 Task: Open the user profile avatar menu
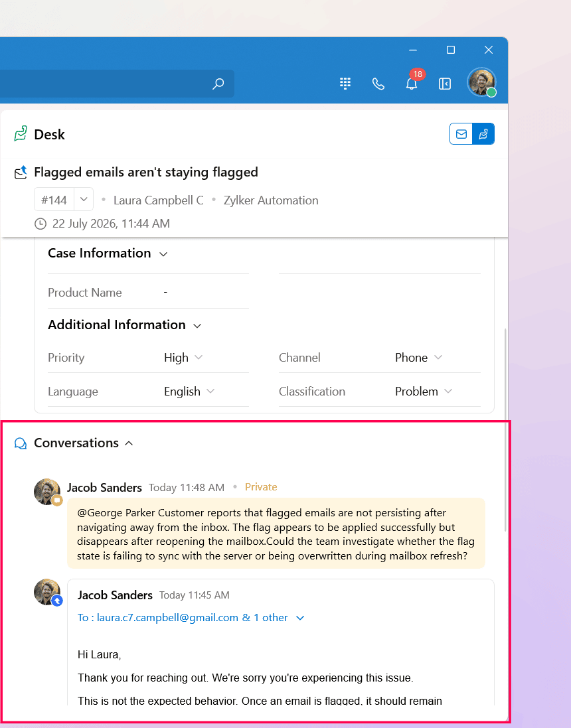click(x=482, y=82)
